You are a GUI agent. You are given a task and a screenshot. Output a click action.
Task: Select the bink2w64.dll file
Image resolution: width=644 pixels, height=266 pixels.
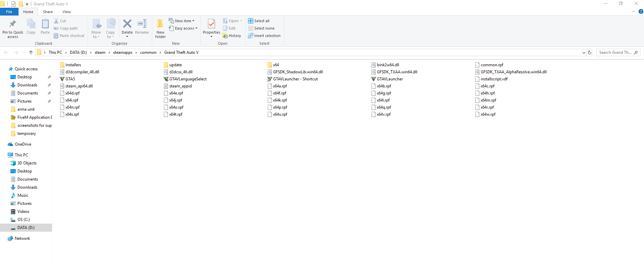385,65
